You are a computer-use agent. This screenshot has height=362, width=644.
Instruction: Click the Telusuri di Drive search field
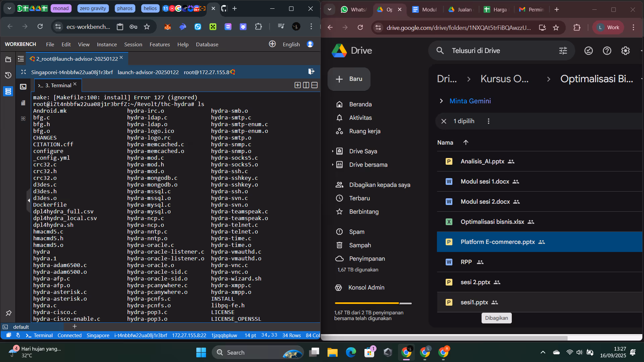tap(501, 51)
